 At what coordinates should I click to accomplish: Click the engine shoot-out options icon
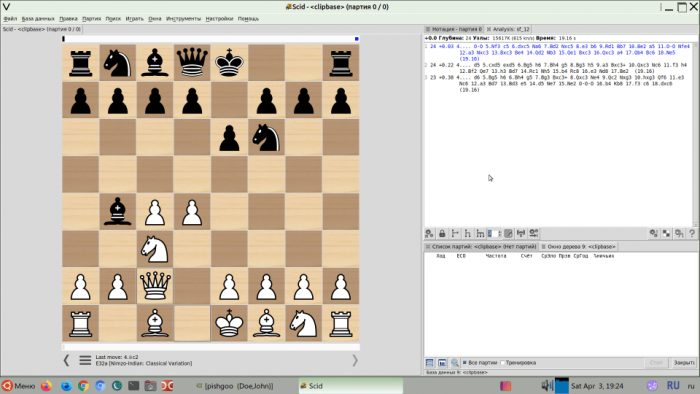coord(533,233)
